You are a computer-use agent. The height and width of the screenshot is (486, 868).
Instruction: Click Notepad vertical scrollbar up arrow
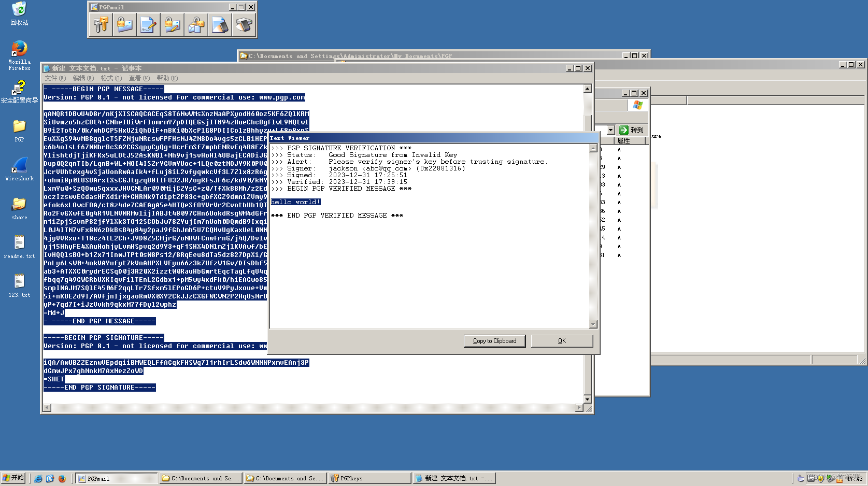587,89
